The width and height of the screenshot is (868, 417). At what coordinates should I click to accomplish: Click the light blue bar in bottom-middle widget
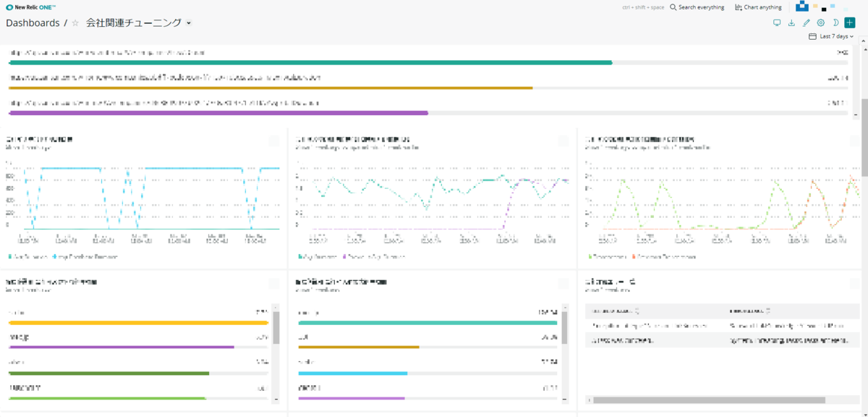pos(353,373)
